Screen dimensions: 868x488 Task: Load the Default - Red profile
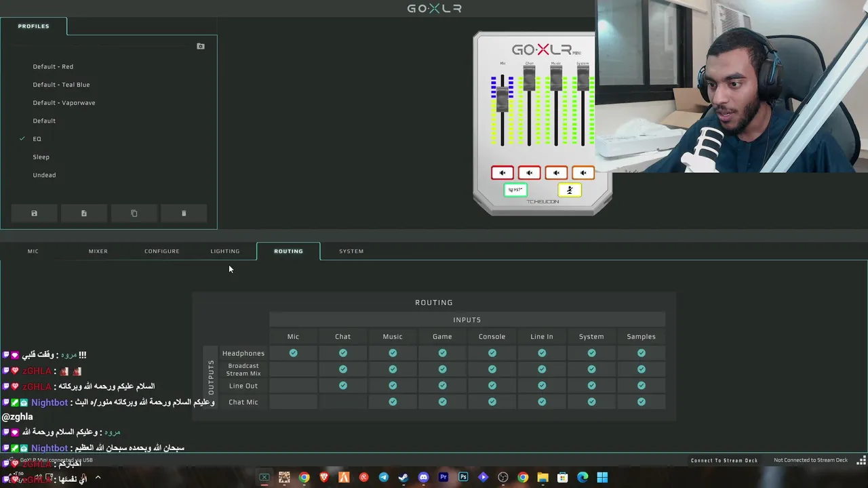pyautogui.click(x=53, y=66)
